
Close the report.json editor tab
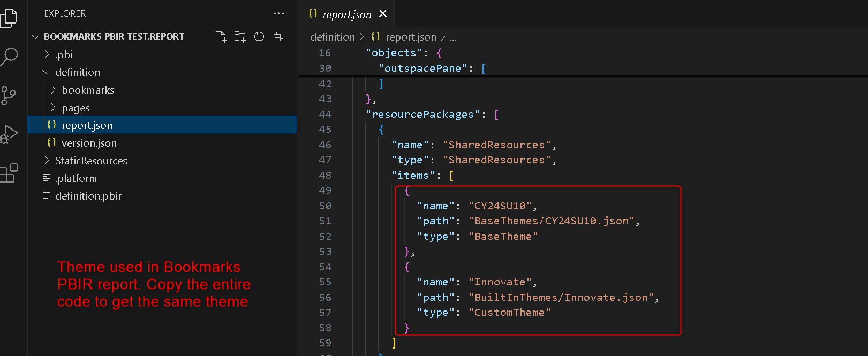383,14
